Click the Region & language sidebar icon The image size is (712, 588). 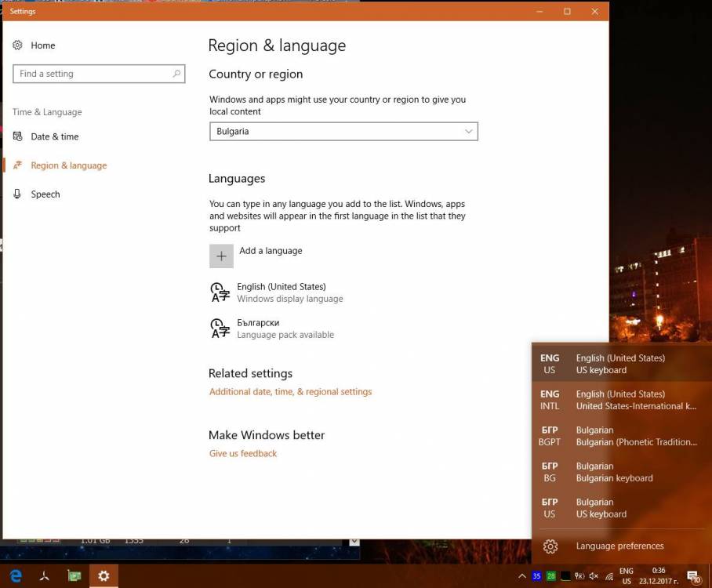click(x=17, y=165)
